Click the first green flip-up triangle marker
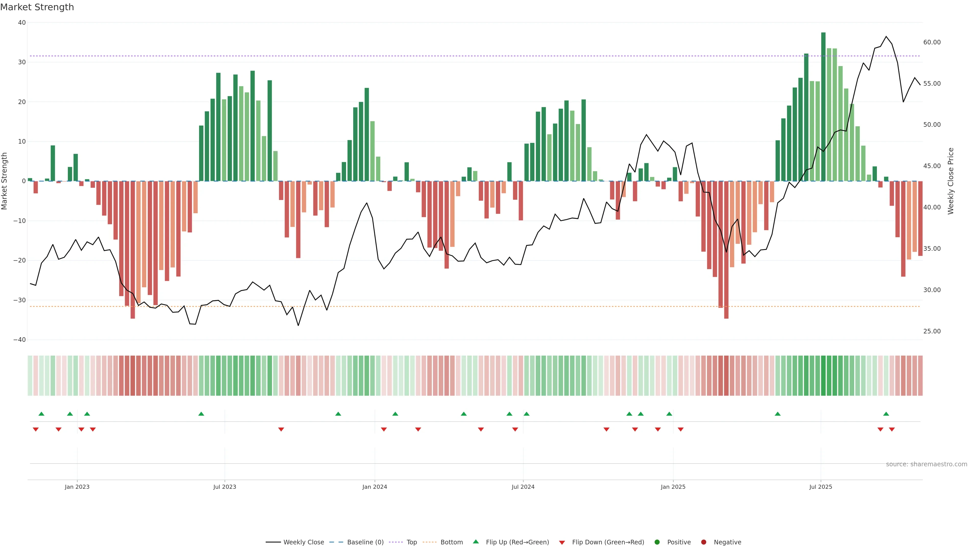 click(x=41, y=414)
